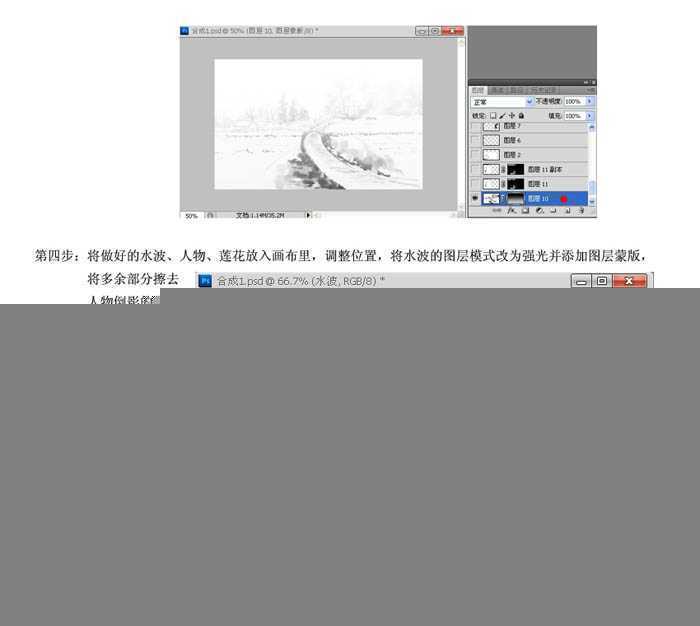Viewport: 700px width, 626px height.
Task: Maximize the 50% document window
Action: tap(434, 31)
